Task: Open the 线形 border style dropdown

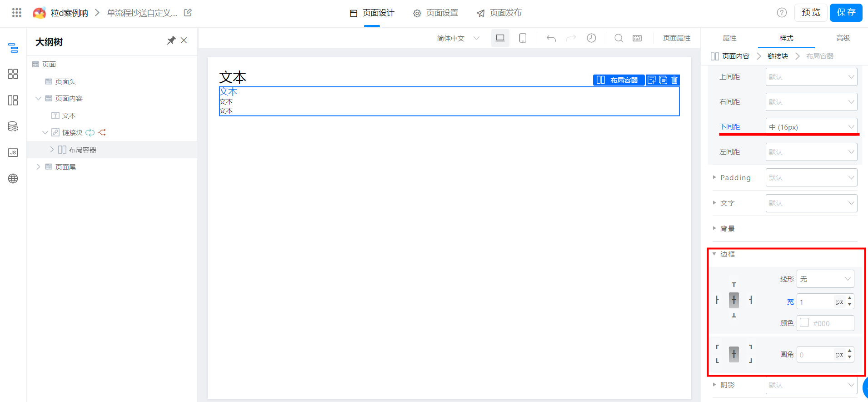Action: coord(825,279)
